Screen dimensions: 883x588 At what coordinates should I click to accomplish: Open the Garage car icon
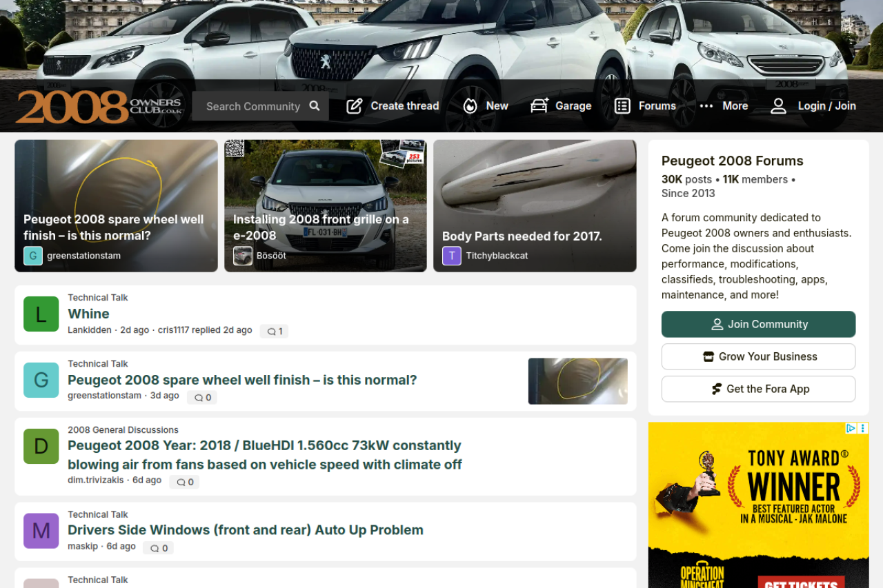coord(539,106)
